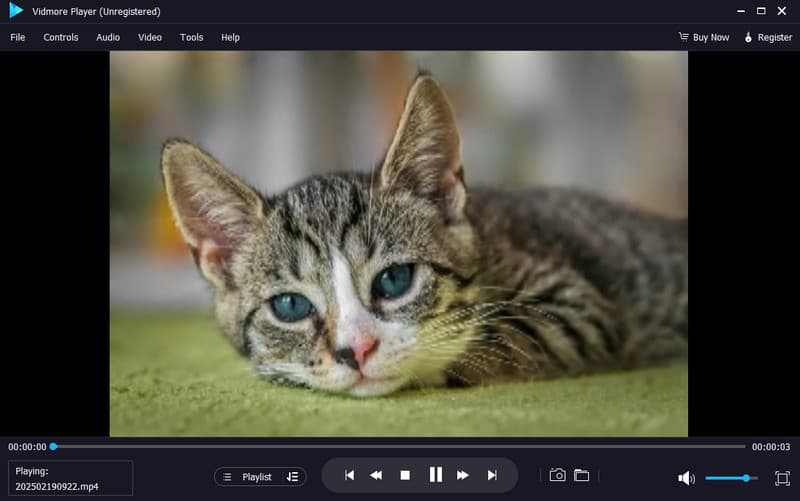Enter fullscreen mode

pos(782,478)
